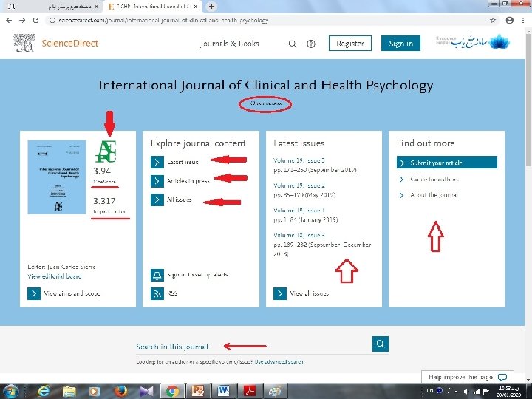
Task: Click the ScienceDirect logo
Action: 56,43
